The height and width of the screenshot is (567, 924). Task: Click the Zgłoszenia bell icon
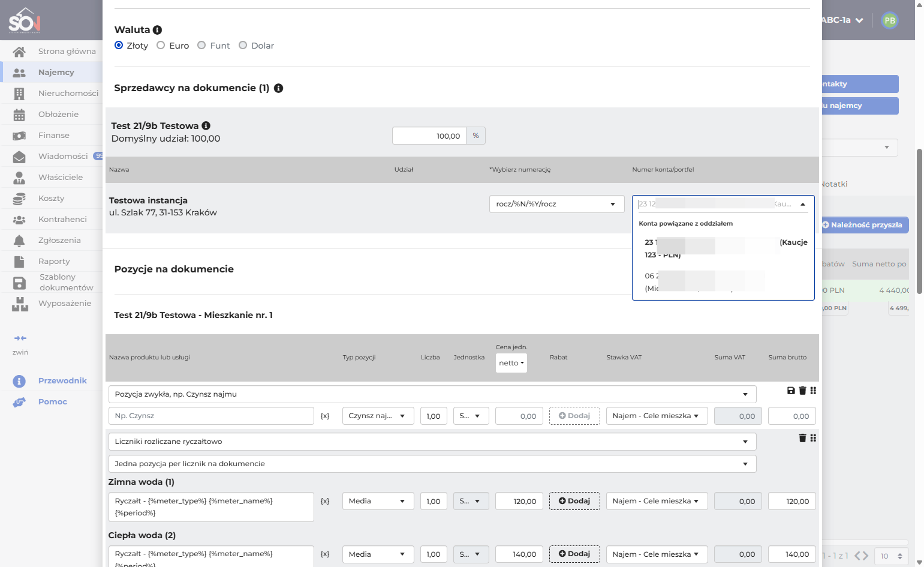pyautogui.click(x=19, y=241)
